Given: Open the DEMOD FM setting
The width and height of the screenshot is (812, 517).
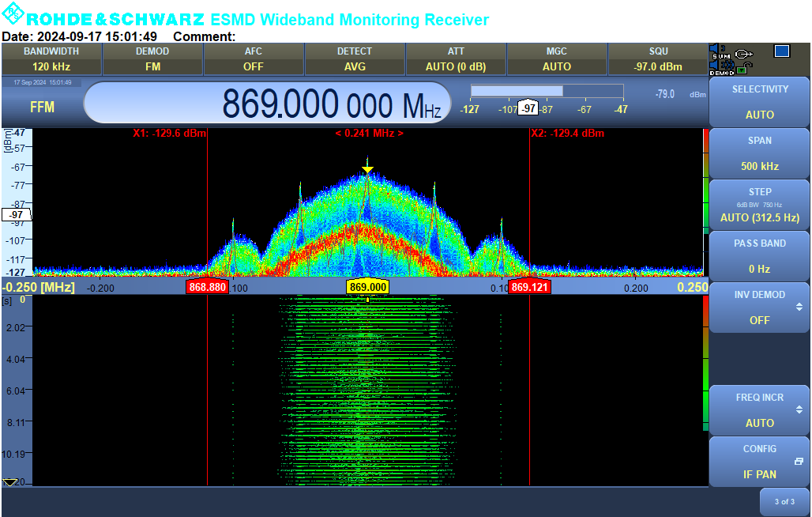Looking at the screenshot, I should 152,59.
